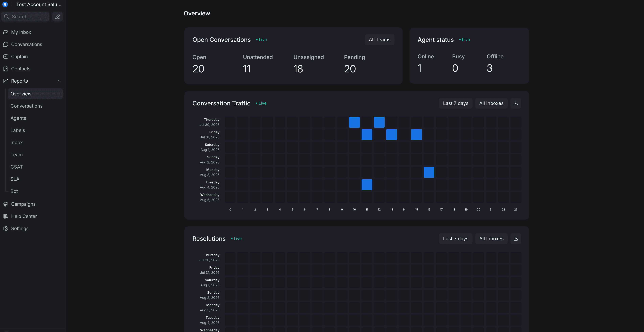Focus the sidebar Search field
Image resolution: width=644 pixels, height=332 pixels.
(x=25, y=17)
